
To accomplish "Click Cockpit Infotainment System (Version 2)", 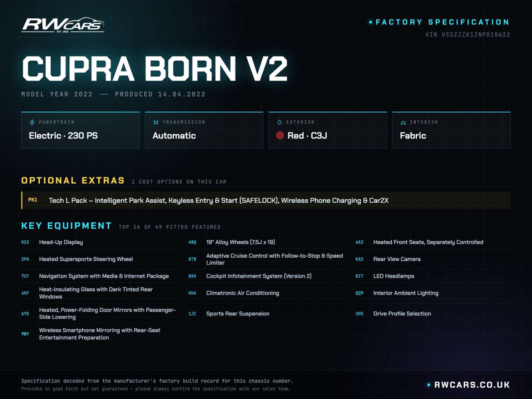I will 259,276.
